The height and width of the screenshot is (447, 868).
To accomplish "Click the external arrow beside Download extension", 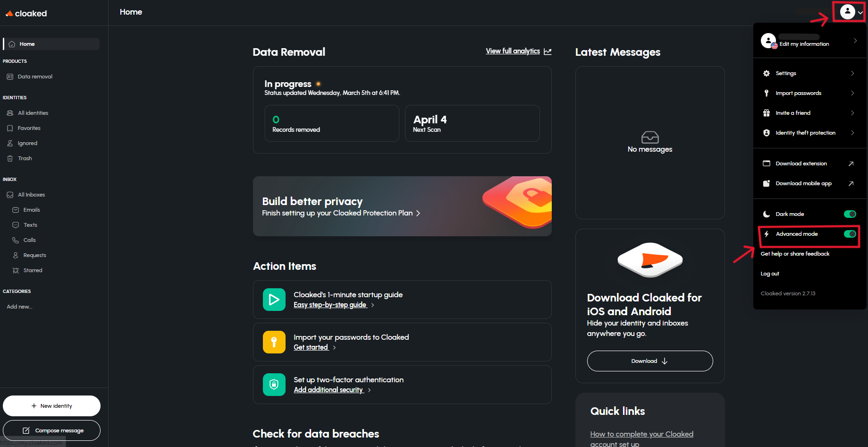I will point(851,163).
